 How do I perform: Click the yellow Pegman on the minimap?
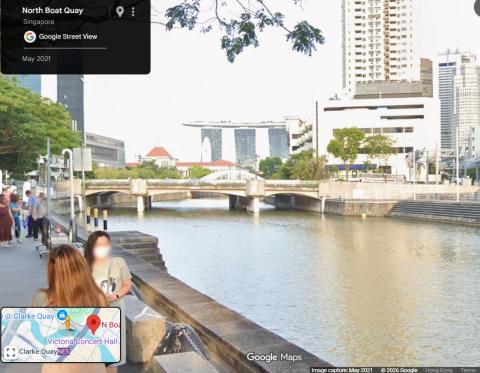[x=68, y=322]
